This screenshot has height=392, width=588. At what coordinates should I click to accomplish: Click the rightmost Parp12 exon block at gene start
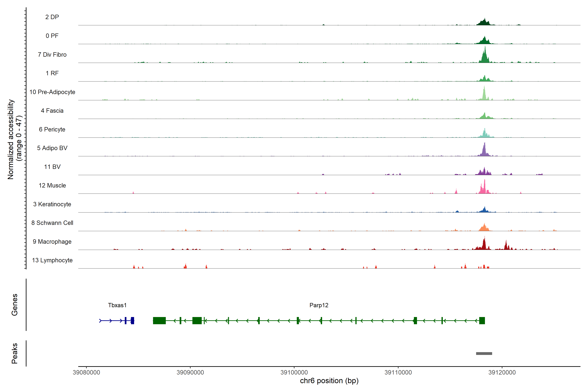click(x=482, y=320)
